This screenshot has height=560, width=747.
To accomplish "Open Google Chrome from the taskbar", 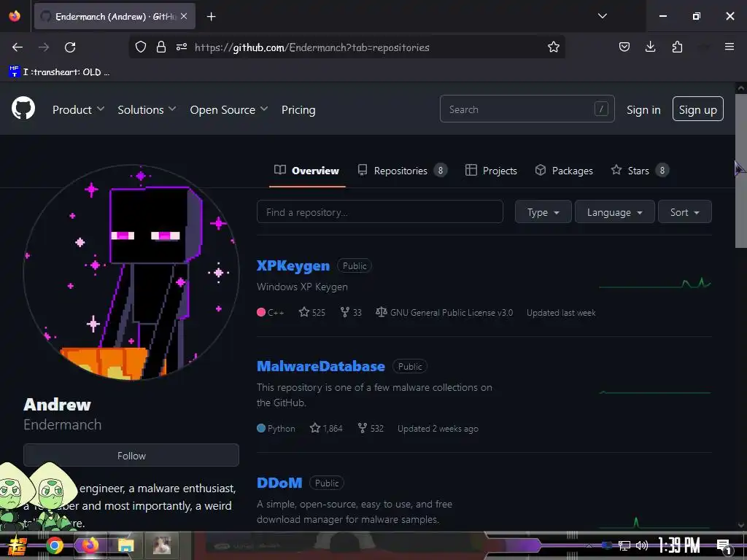I will pyautogui.click(x=54, y=545).
